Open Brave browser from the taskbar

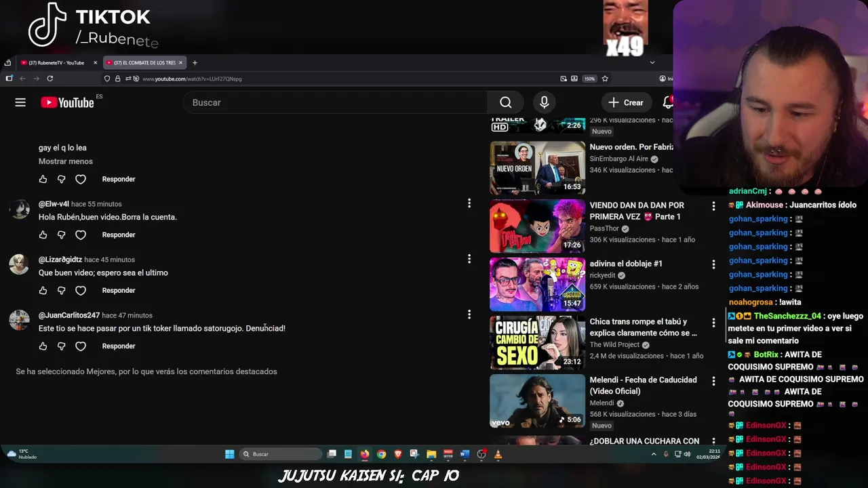(398, 454)
